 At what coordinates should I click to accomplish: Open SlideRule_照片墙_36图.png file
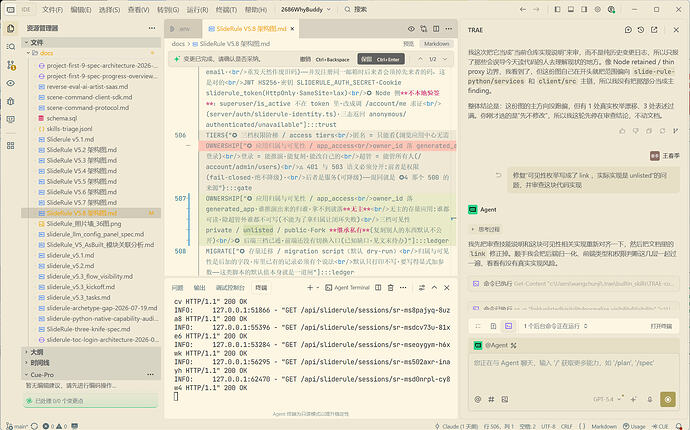(84, 224)
